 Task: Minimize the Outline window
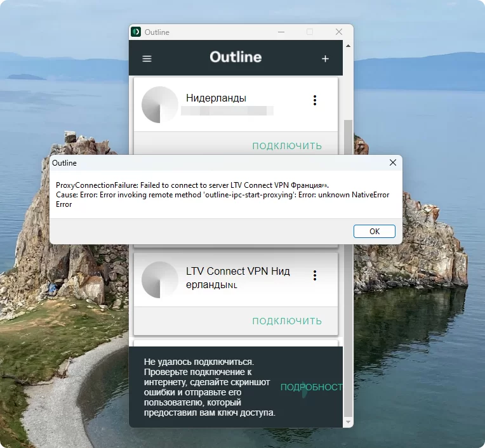[x=281, y=32]
